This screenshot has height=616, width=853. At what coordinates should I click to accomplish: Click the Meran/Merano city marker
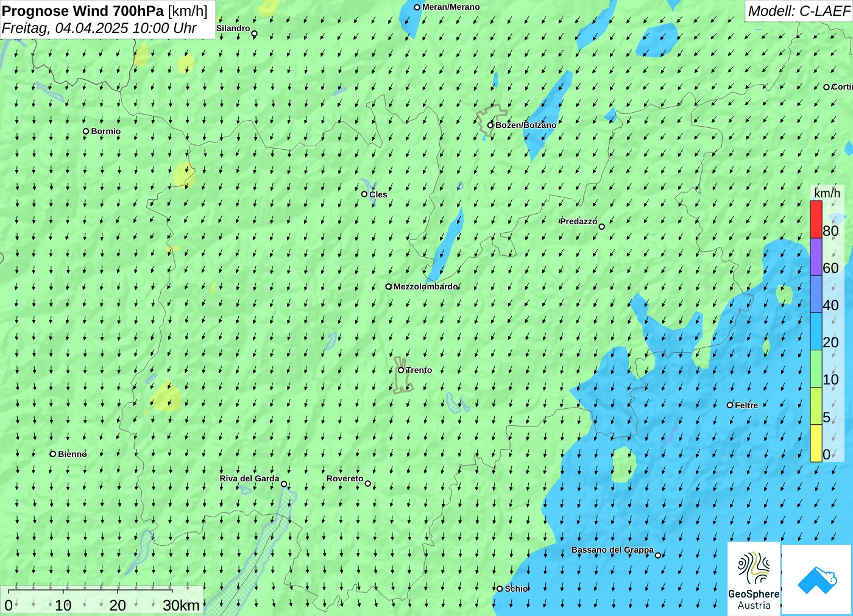417,7
